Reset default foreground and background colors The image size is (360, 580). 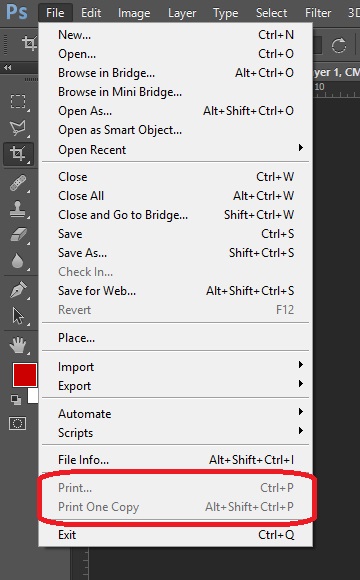point(16,400)
